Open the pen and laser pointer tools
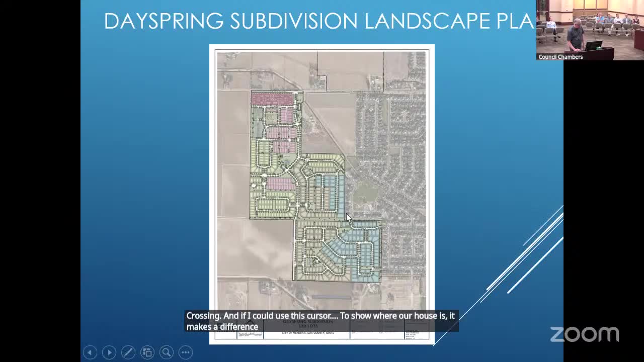Screen dimensions: 644x362 click(128, 352)
